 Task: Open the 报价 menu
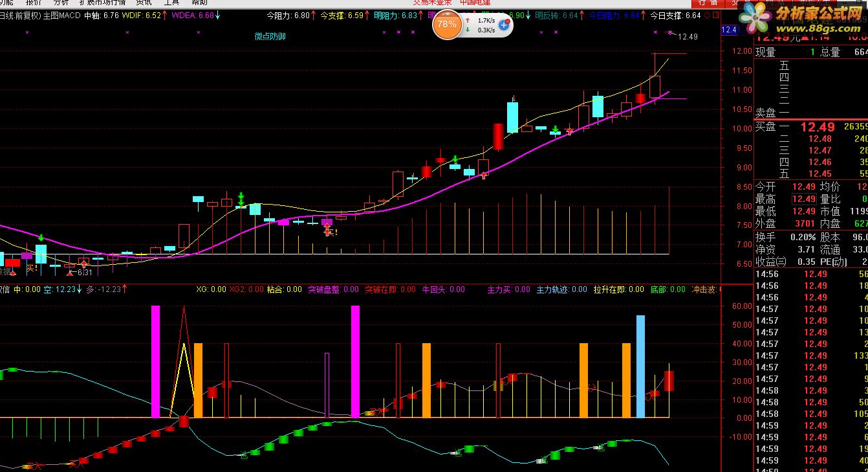(34, 3)
